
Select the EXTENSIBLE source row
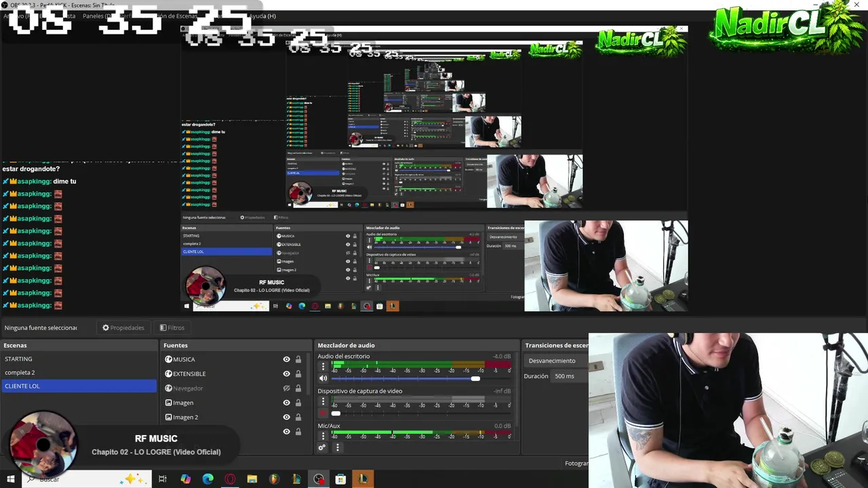pyautogui.click(x=233, y=373)
